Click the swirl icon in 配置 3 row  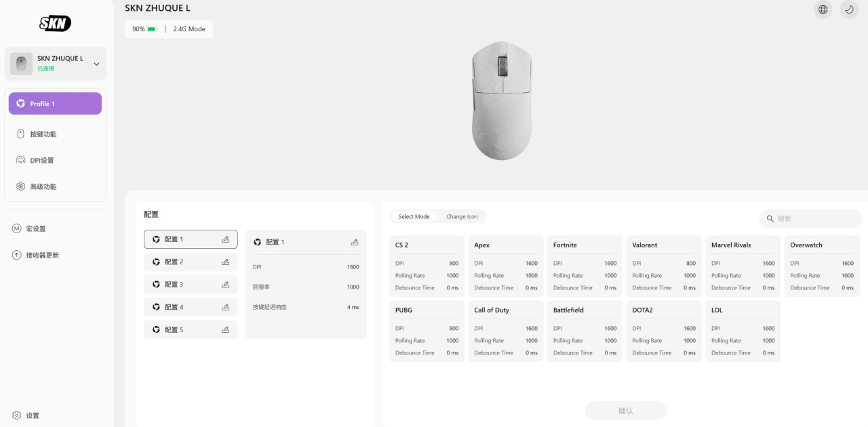(156, 285)
